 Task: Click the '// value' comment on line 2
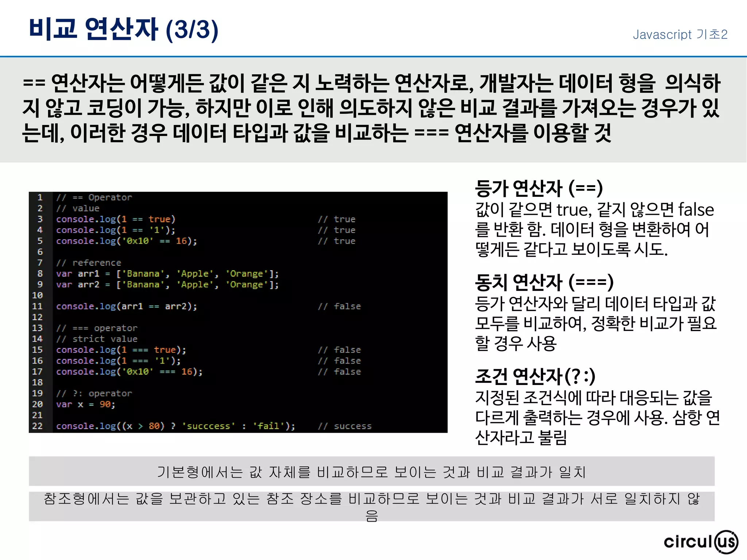coord(78,208)
